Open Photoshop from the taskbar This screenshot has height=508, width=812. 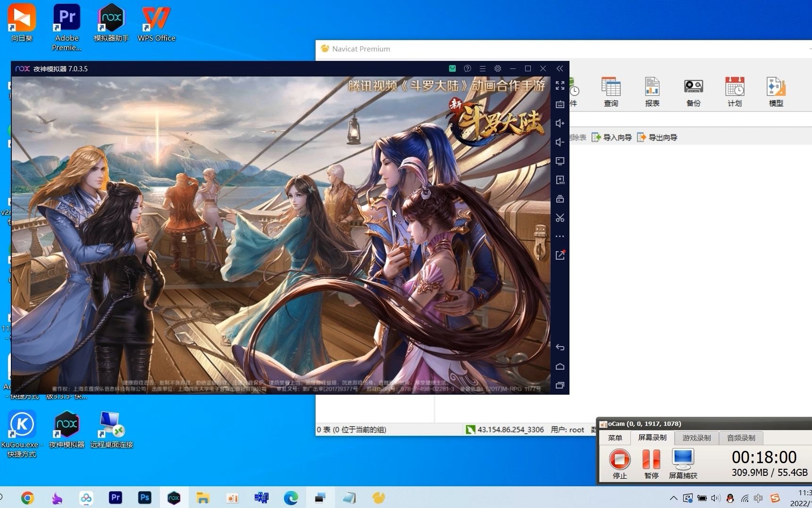pos(145,498)
